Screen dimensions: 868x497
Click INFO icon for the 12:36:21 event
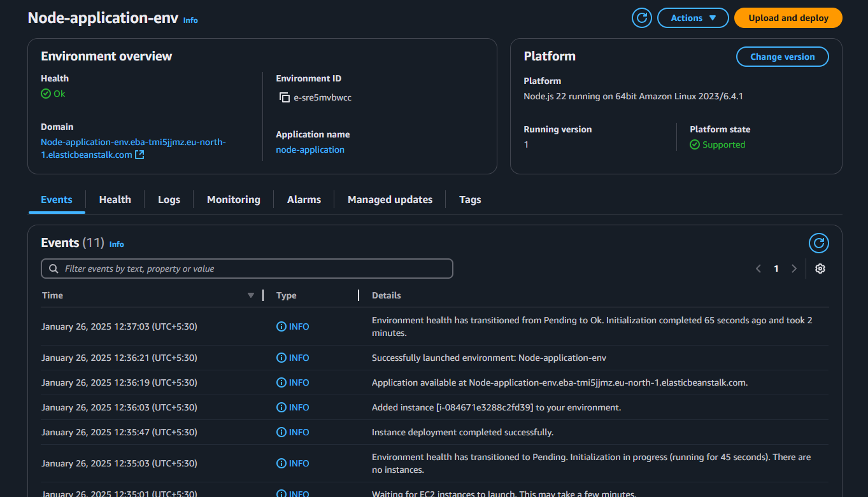click(x=281, y=358)
